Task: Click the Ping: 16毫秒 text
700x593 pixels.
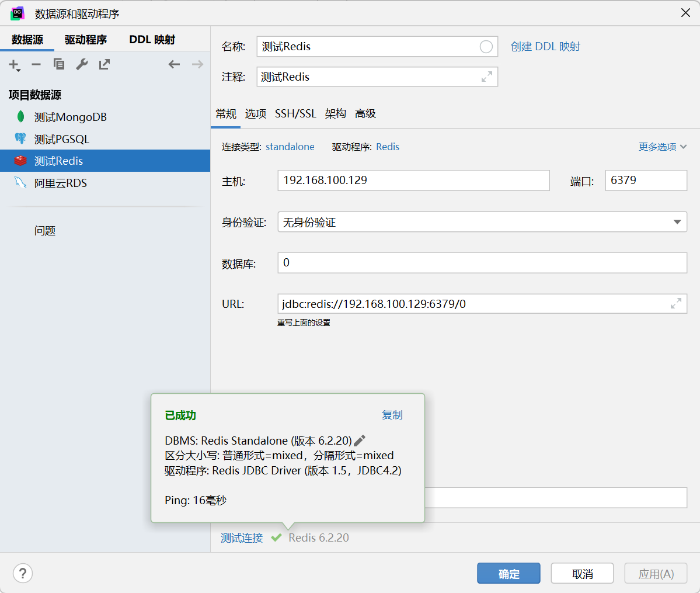Action: pos(196,501)
